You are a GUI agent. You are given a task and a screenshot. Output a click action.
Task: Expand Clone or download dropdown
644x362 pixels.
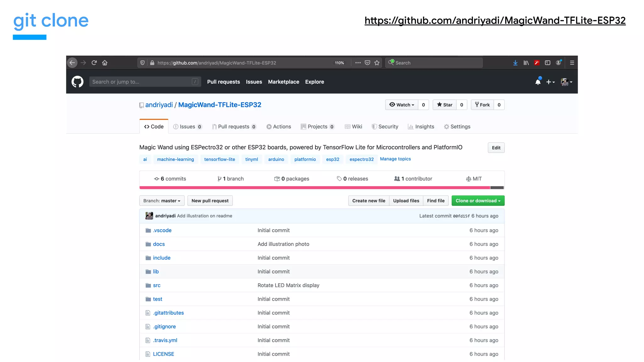point(478,200)
